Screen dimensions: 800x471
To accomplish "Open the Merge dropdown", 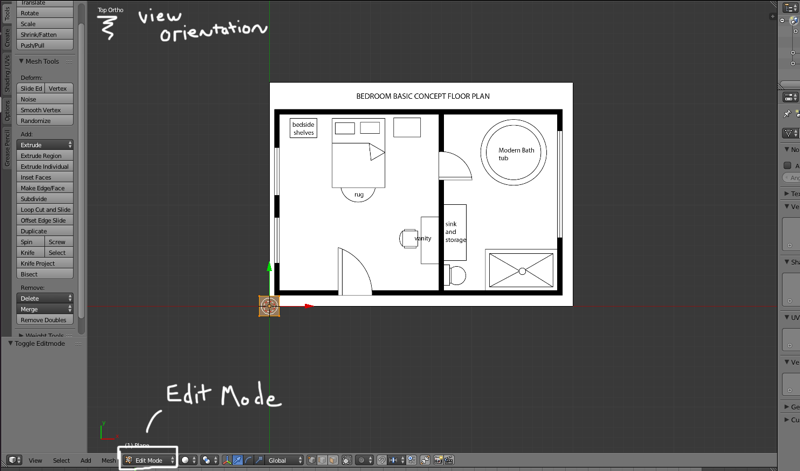I will click(x=45, y=309).
